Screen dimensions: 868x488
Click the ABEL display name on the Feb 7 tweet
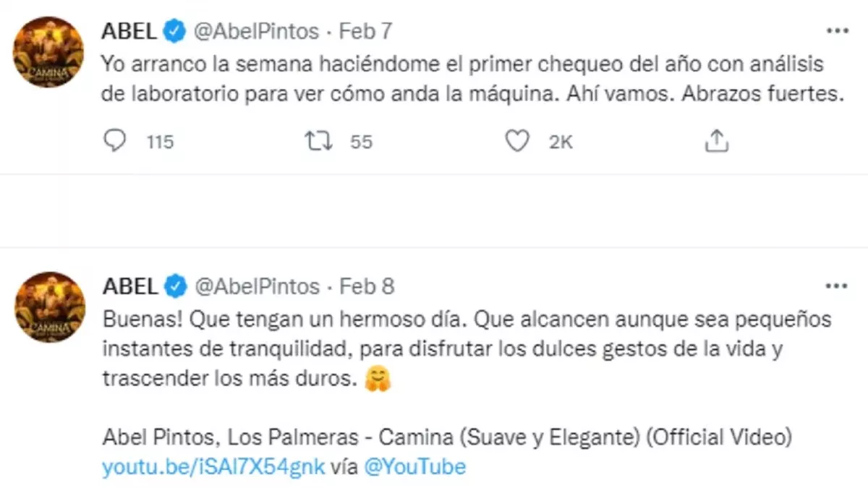[x=130, y=31]
